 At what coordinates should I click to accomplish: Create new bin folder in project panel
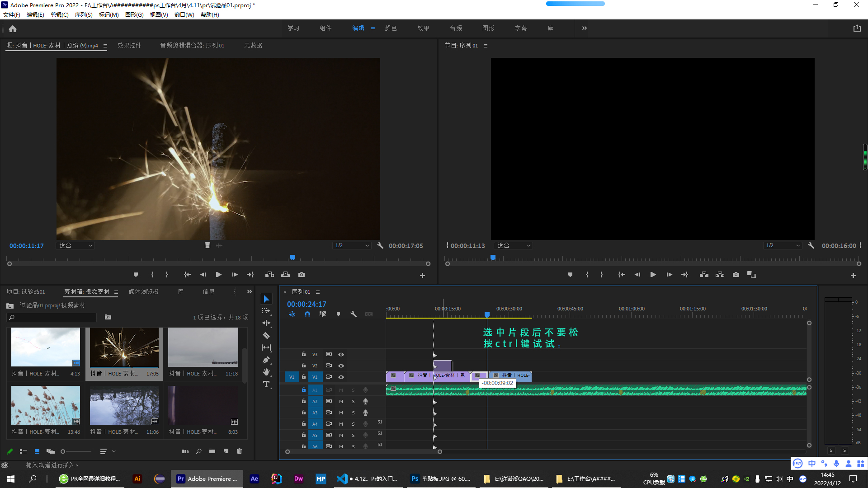coord(212,451)
